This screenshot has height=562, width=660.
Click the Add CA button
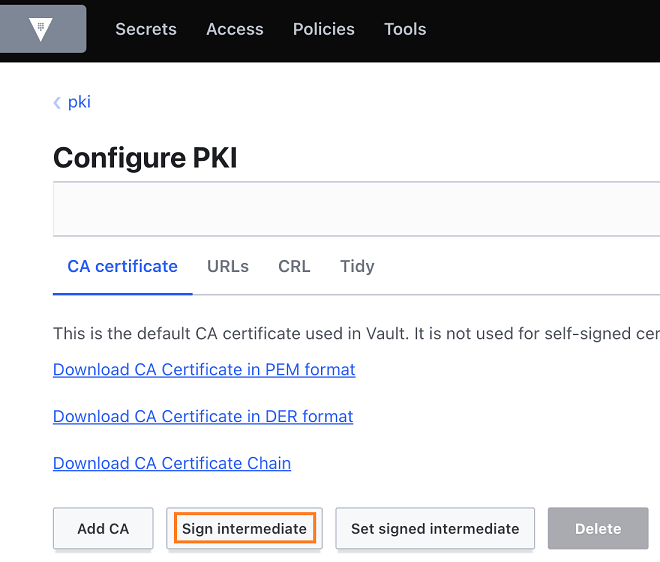103,528
